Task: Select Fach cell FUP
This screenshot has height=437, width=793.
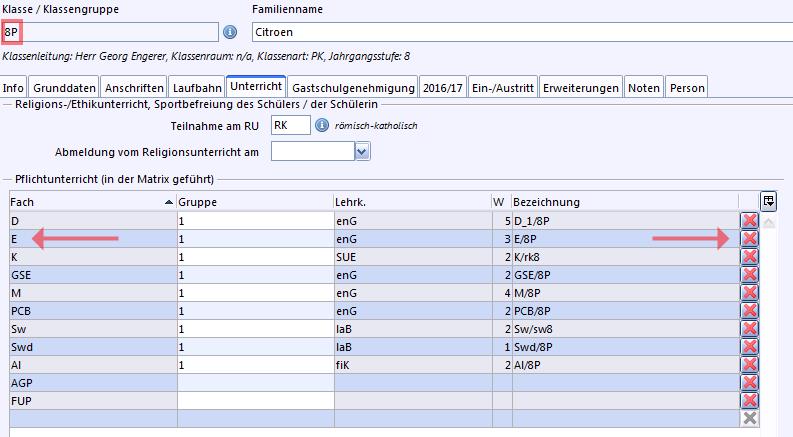Action: 93,401
